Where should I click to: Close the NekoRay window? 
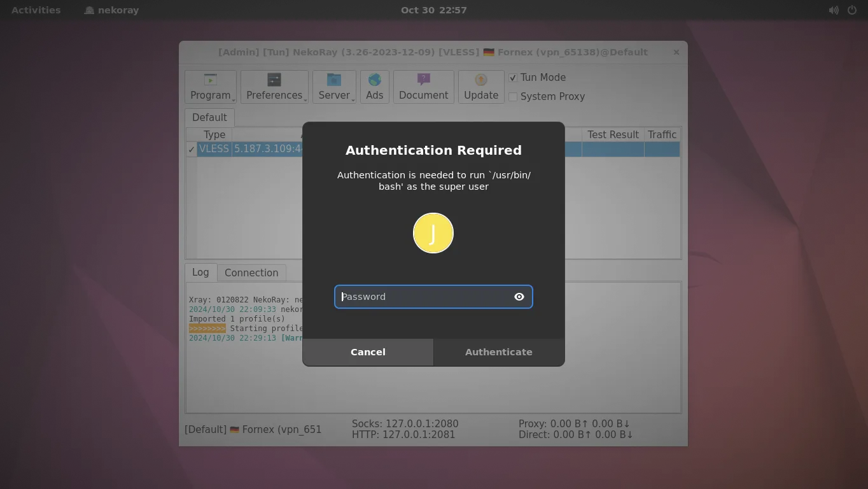[x=676, y=52]
